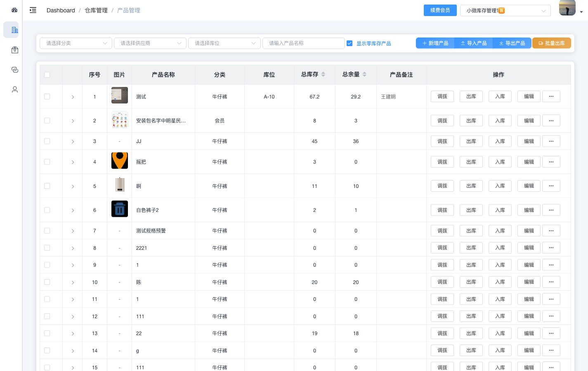Open more actions for 测试规格预警
Screen dimensions: 588x371
click(551, 231)
